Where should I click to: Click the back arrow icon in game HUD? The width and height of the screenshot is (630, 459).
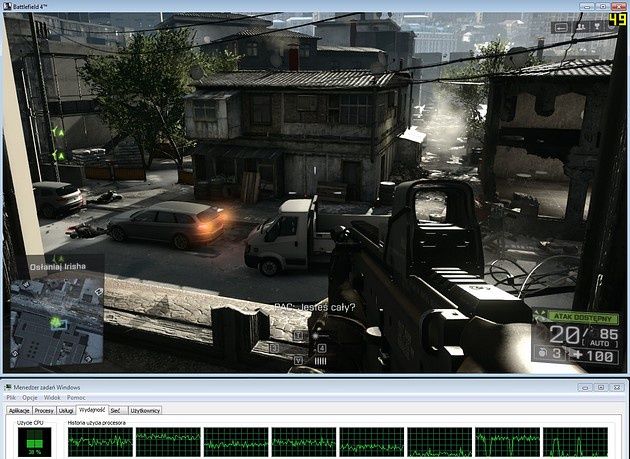click(x=561, y=27)
